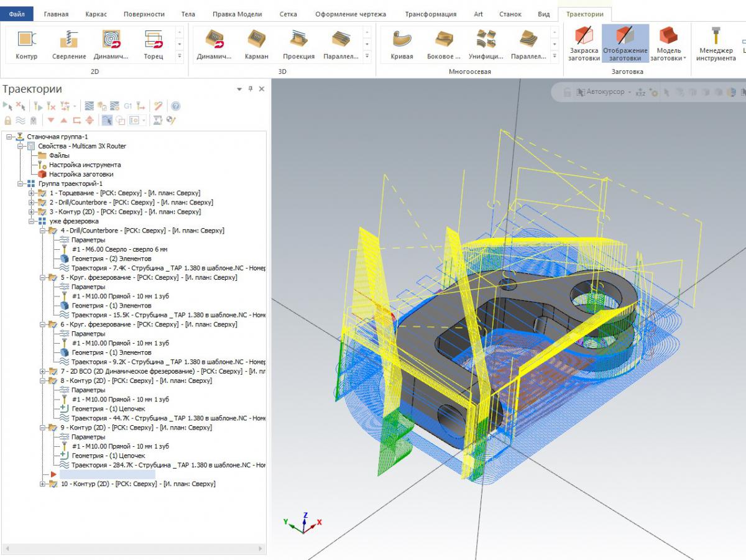Select the Сверление drilling toolpath icon

(x=69, y=44)
